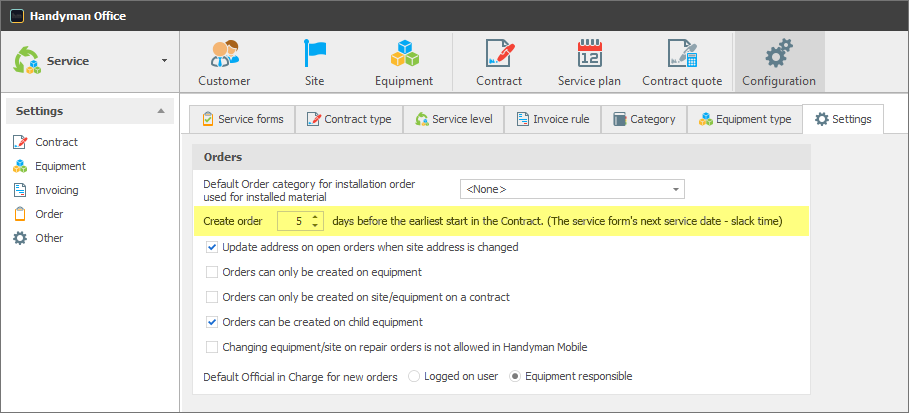Open the Customer module icon

(224, 54)
